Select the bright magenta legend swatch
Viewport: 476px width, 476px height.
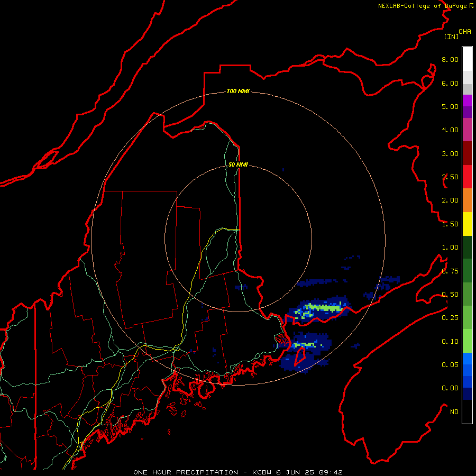coord(467,100)
